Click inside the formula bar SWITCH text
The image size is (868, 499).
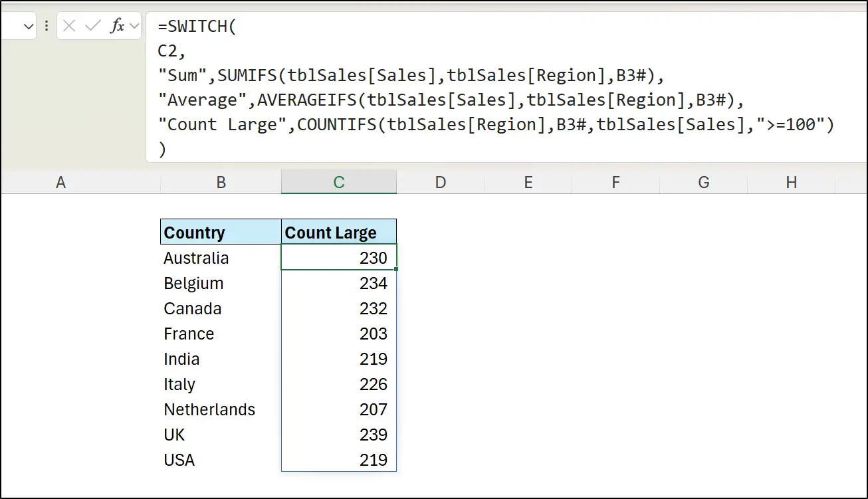coord(197,27)
